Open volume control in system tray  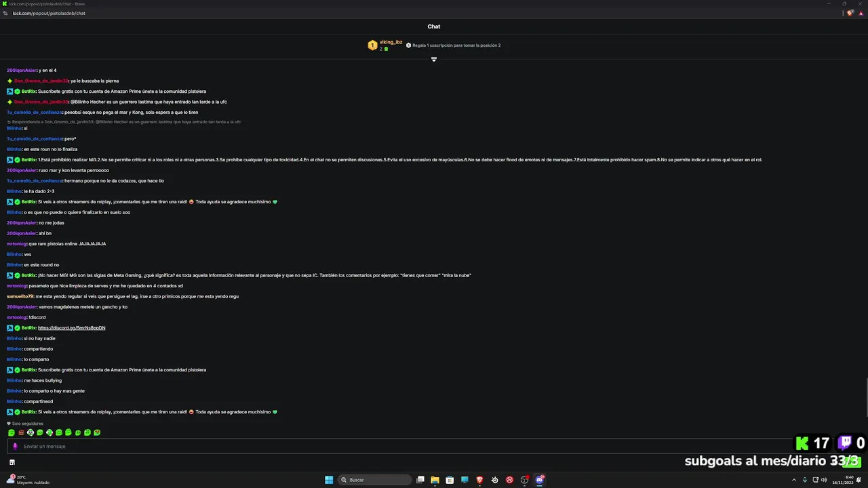pyautogui.click(x=824, y=480)
